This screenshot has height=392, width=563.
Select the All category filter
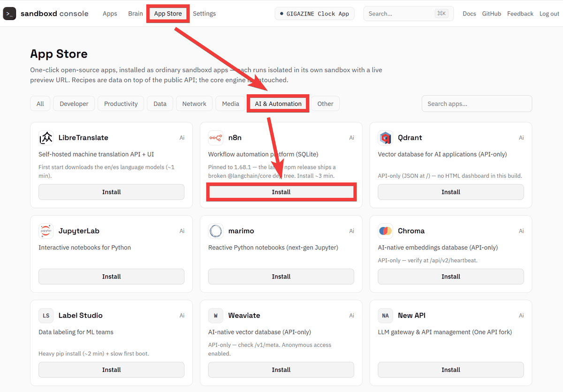pos(40,104)
